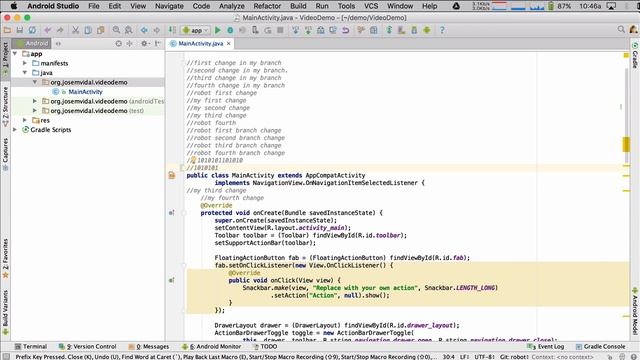
Task: Toggle the Project side panel tab
Action: (5, 59)
